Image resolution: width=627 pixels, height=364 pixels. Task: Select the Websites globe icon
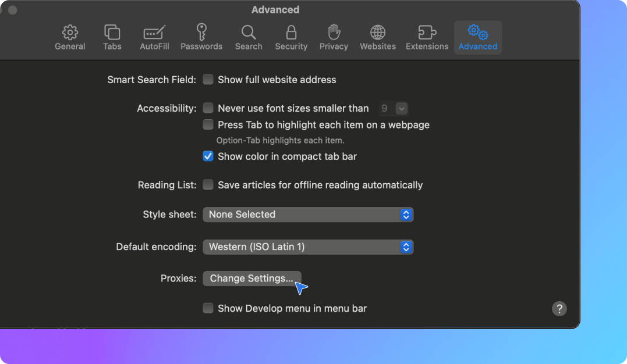[378, 33]
